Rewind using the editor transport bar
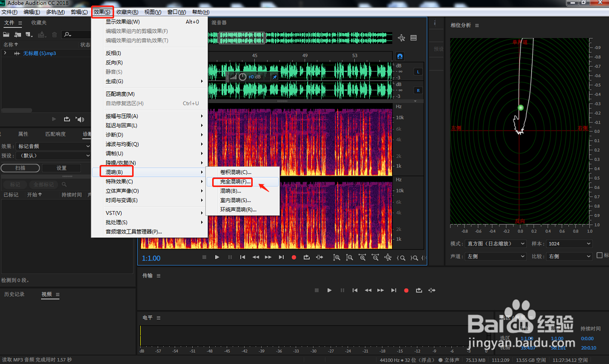Viewport: 609px width, 364px height. [255, 257]
